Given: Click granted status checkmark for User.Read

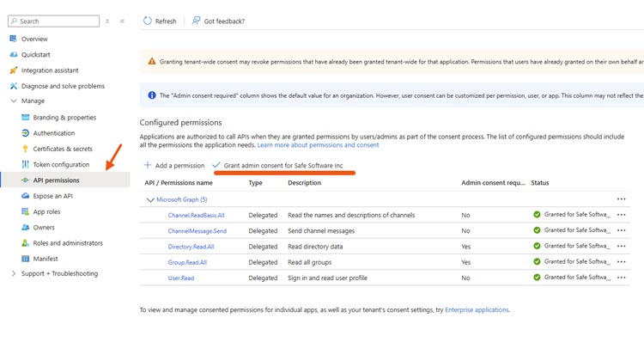Looking at the screenshot, I should click(x=537, y=277).
